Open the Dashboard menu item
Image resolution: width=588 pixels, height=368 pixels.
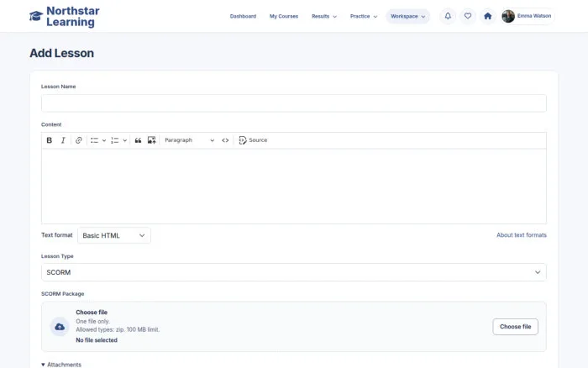point(243,16)
